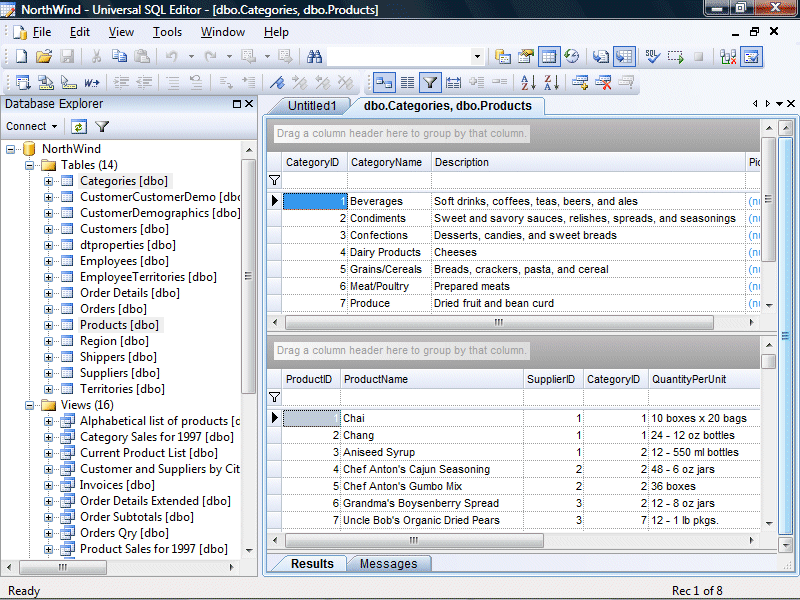Click the table properties icon
This screenshot has height=600, width=800.
[x=526, y=56]
